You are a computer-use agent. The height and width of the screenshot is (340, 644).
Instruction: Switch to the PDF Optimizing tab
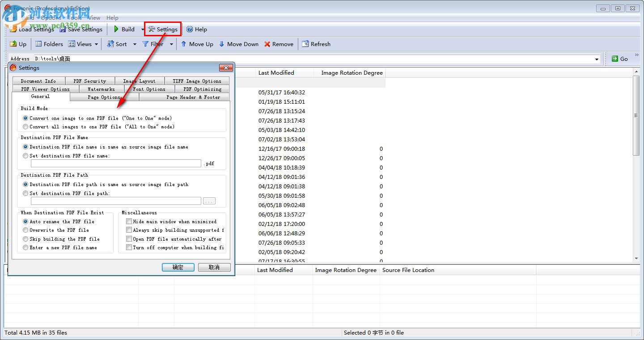(x=203, y=89)
